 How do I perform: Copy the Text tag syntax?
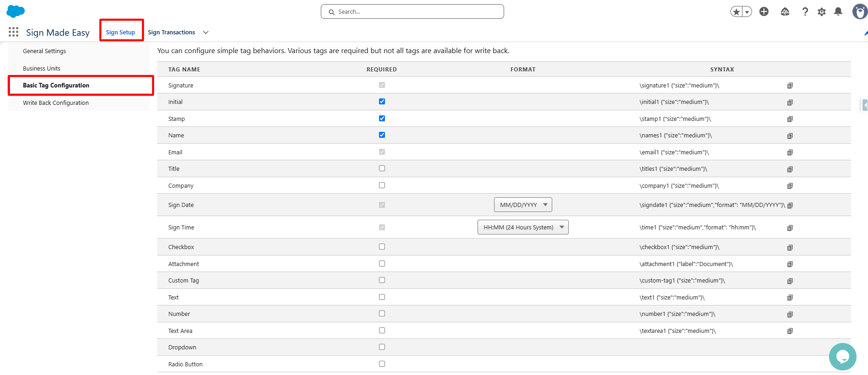(790, 298)
